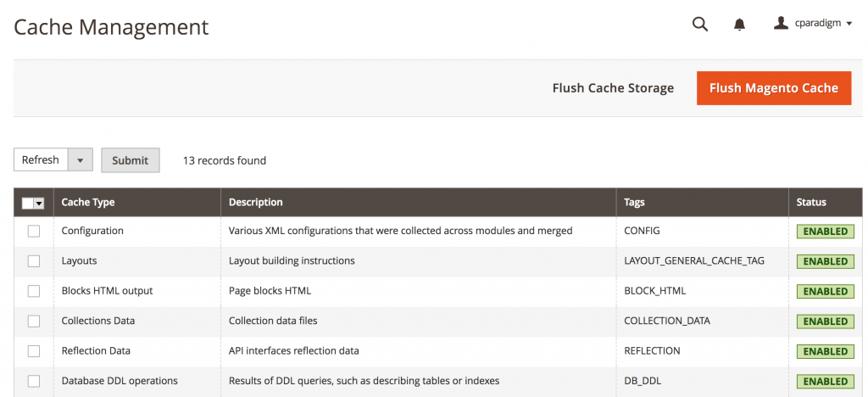The image size is (868, 397).
Task: Select the Reflection Data checkbox
Action: click(x=34, y=351)
